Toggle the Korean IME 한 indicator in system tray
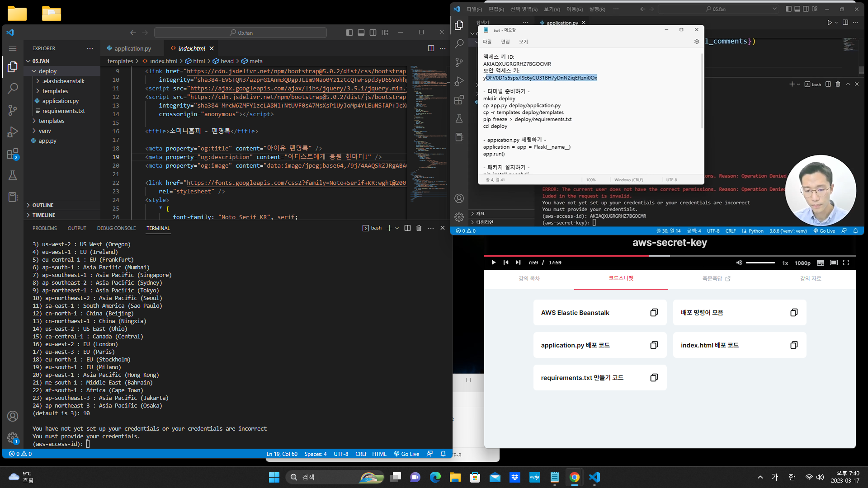This screenshot has height=488, width=868. tap(792, 477)
